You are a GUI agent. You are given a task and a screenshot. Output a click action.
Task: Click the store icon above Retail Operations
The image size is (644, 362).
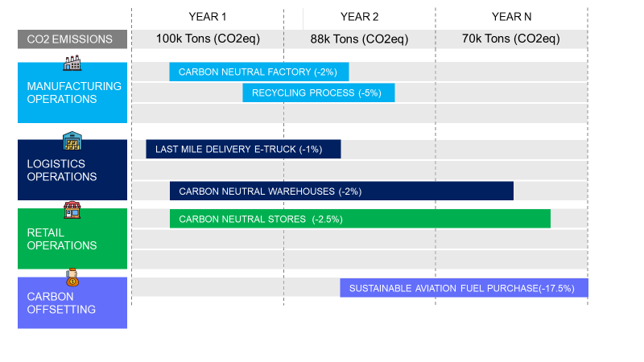[73, 211]
